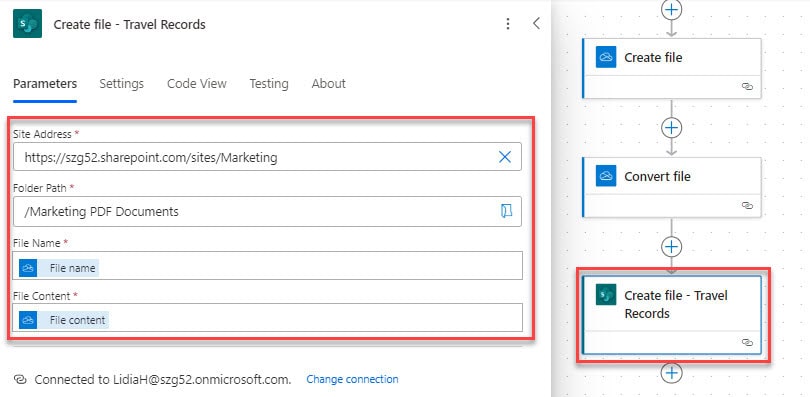Select the Create file OneDrive action card
Viewport: 810px width, 397px height.
click(672, 68)
